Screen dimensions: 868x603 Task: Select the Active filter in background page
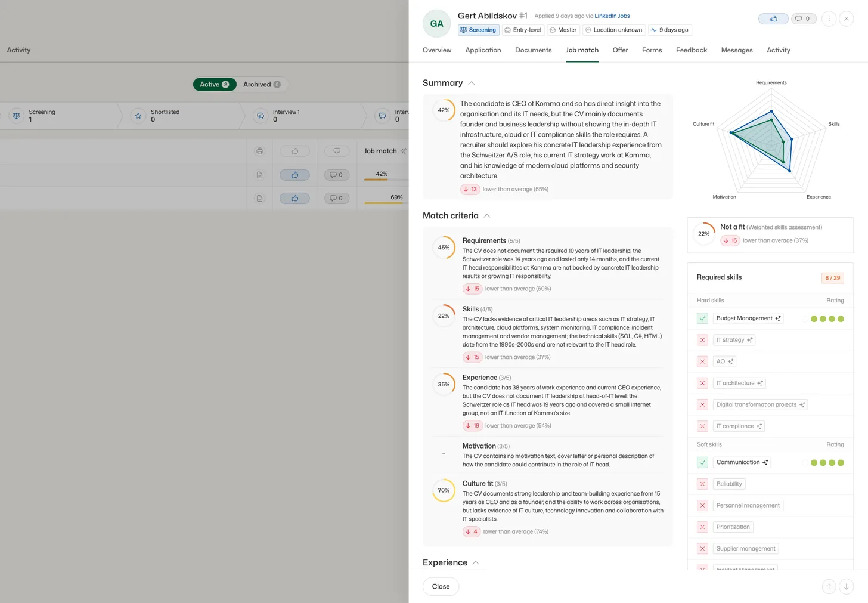tap(215, 84)
